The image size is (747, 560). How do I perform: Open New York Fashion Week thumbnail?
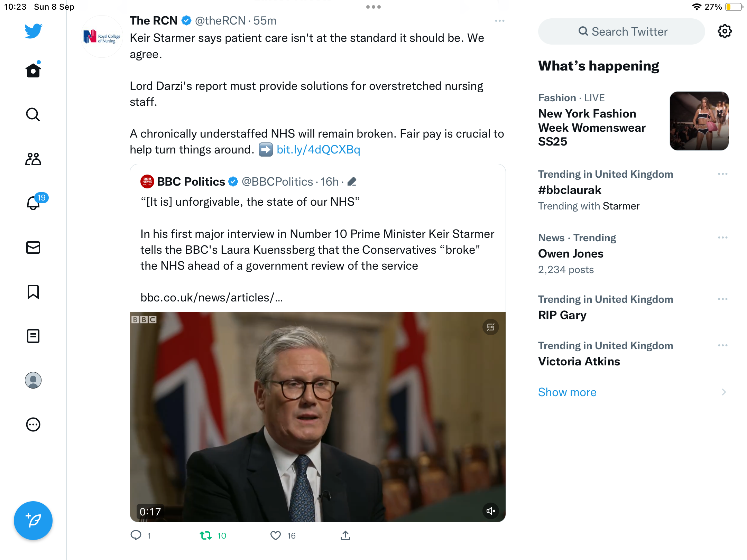tap(699, 121)
